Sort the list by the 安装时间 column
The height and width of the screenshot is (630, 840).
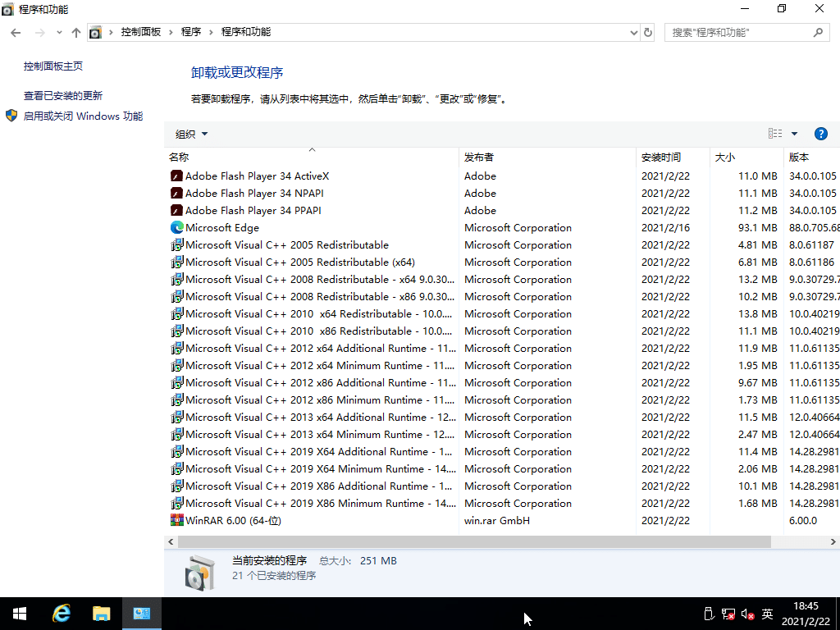tap(661, 157)
